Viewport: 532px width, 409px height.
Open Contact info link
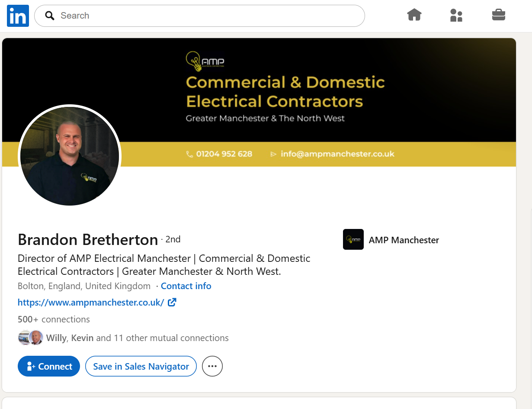click(x=186, y=286)
